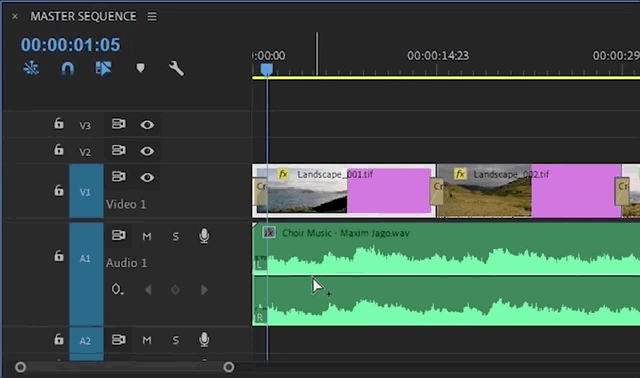The height and width of the screenshot is (378, 640).
Task: Hide V3 track output eye
Action: point(147,125)
